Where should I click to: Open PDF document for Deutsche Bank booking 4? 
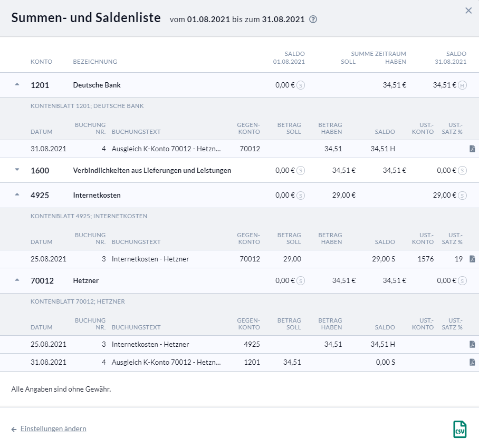pyautogui.click(x=472, y=149)
